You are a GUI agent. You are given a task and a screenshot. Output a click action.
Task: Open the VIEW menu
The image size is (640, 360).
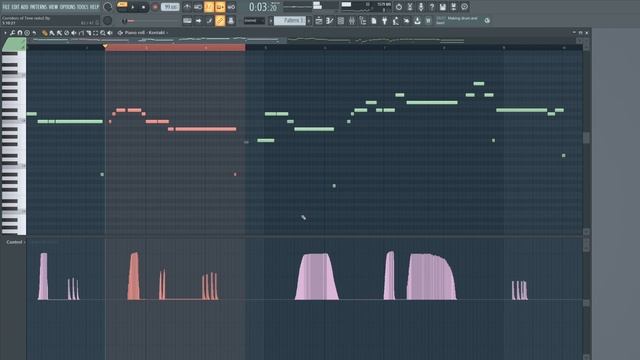coord(53,7)
